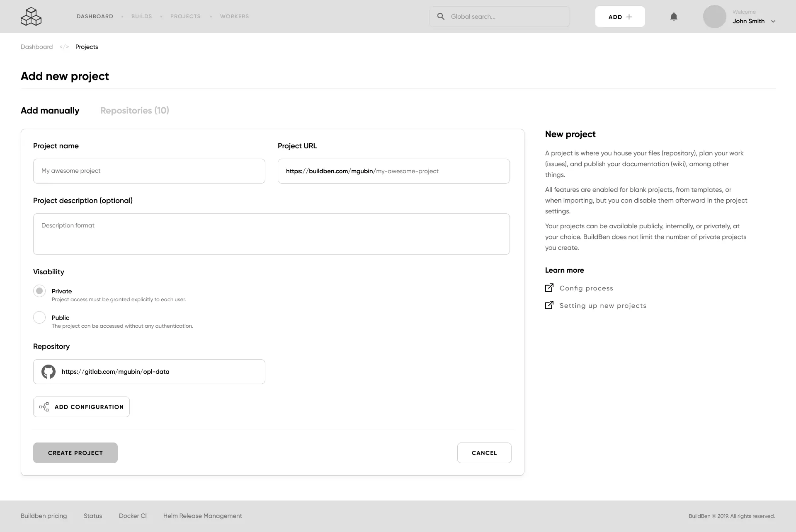Click the John Smith profile avatar
The image size is (796, 532).
point(714,17)
